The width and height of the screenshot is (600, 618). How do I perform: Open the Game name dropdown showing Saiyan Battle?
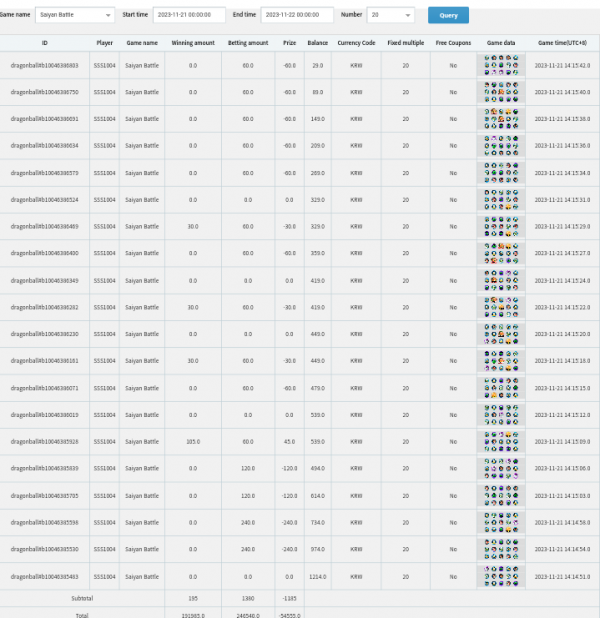pos(75,15)
